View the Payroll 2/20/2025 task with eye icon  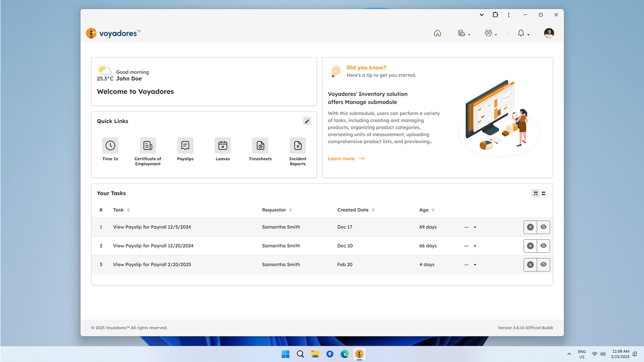pos(543,265)
